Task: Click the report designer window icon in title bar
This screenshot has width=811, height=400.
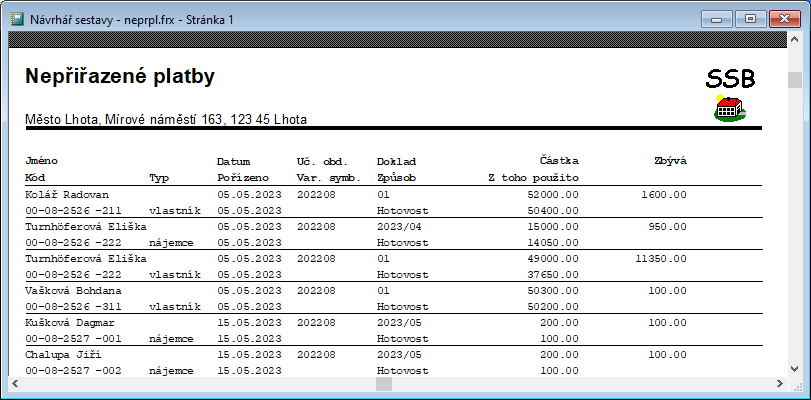Action: tap(17, 18)
